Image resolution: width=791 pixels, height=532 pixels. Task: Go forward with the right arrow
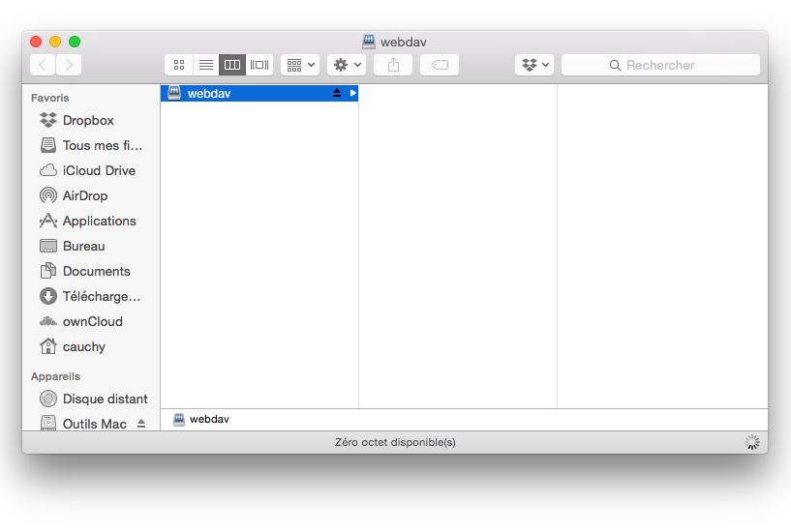[x=69, y=65]
